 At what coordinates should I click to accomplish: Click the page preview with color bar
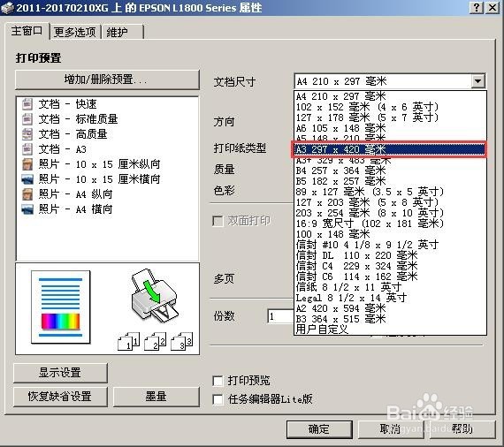60,307
